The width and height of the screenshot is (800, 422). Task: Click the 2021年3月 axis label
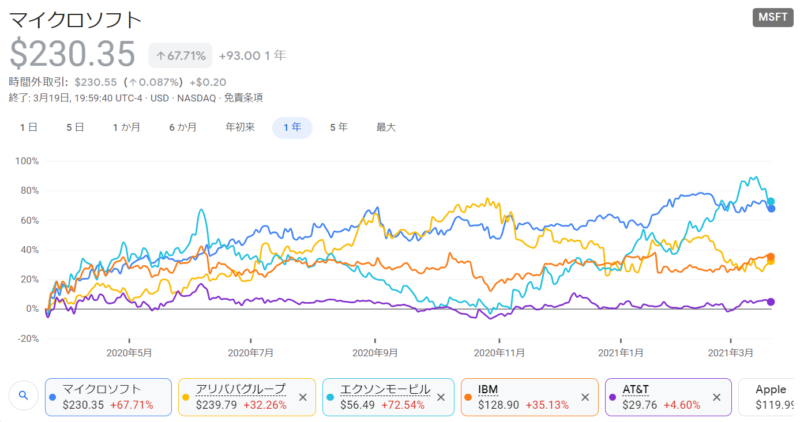tap(731, 353)
